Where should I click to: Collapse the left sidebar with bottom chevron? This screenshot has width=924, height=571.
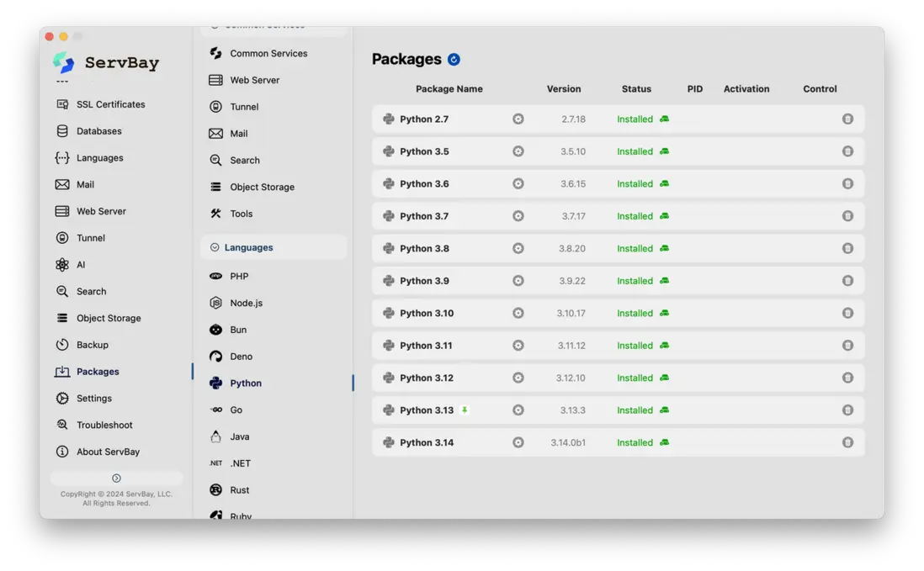tap(116, 478)
